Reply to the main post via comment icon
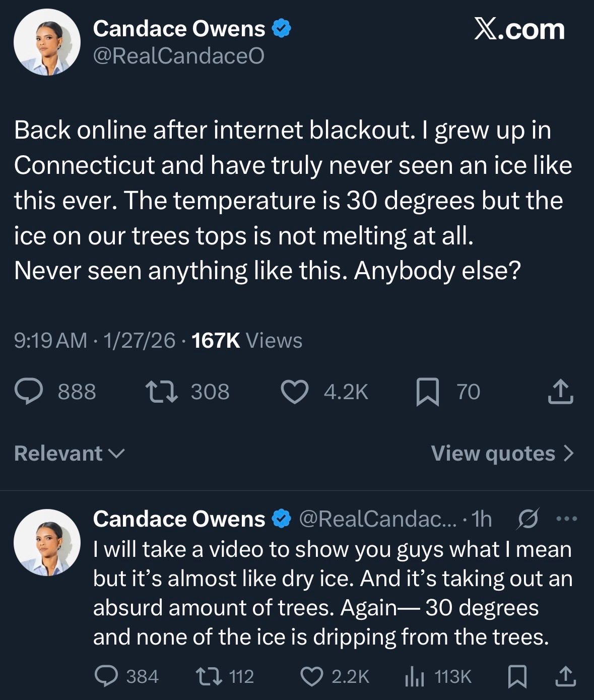The width and height of the screenshot is (594, 700). [x=29, y=392]
